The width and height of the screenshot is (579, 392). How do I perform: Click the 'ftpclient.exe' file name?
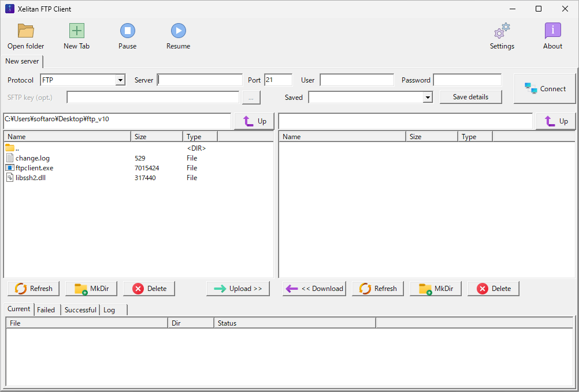coord(34,168)
